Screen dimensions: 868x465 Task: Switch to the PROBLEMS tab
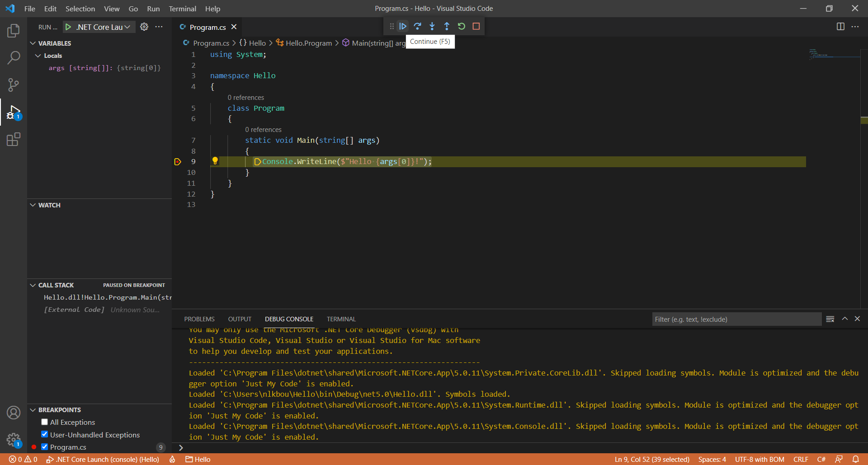point(199,319)
